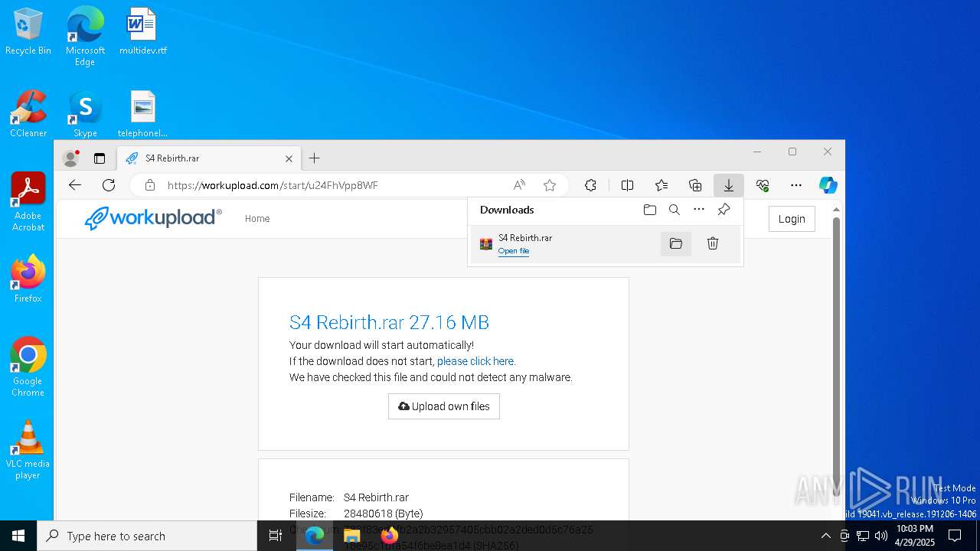This screenshot has height=551, width=980.
Task: Delete the S4 Rebirth.rar download entry
Action: pyautogui.click(x=713, y=243)
